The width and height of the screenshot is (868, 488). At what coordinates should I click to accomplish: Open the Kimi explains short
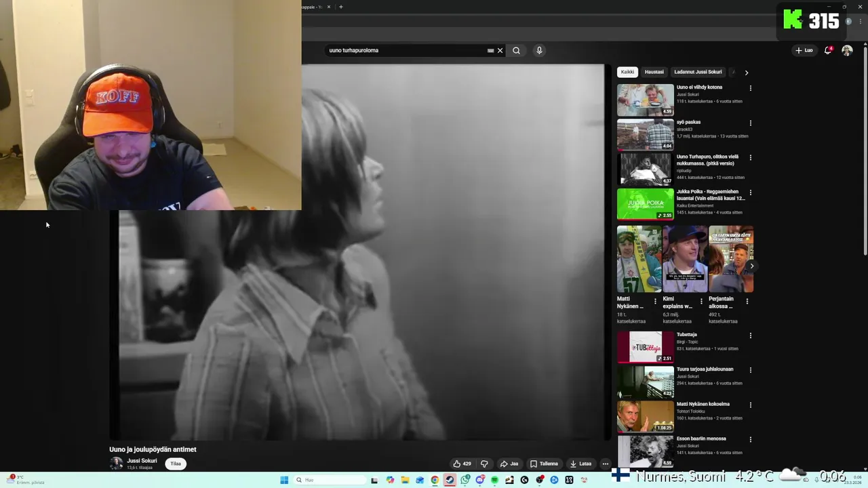coord(685,259)
